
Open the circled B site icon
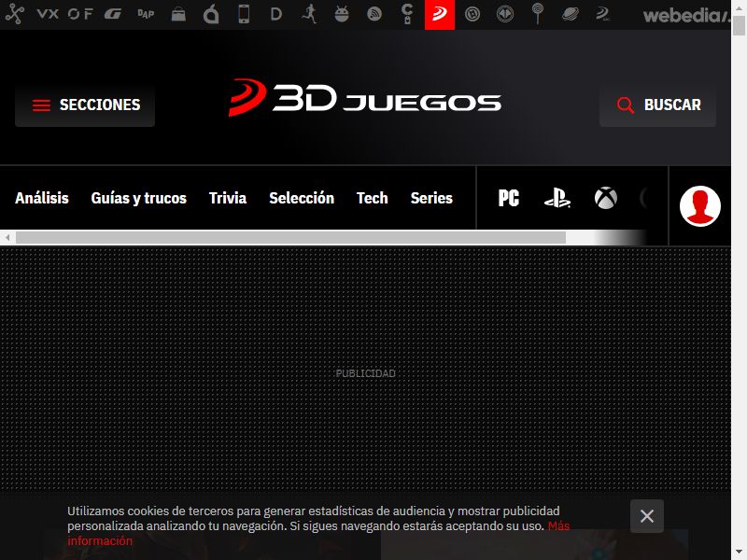(472, 15)
